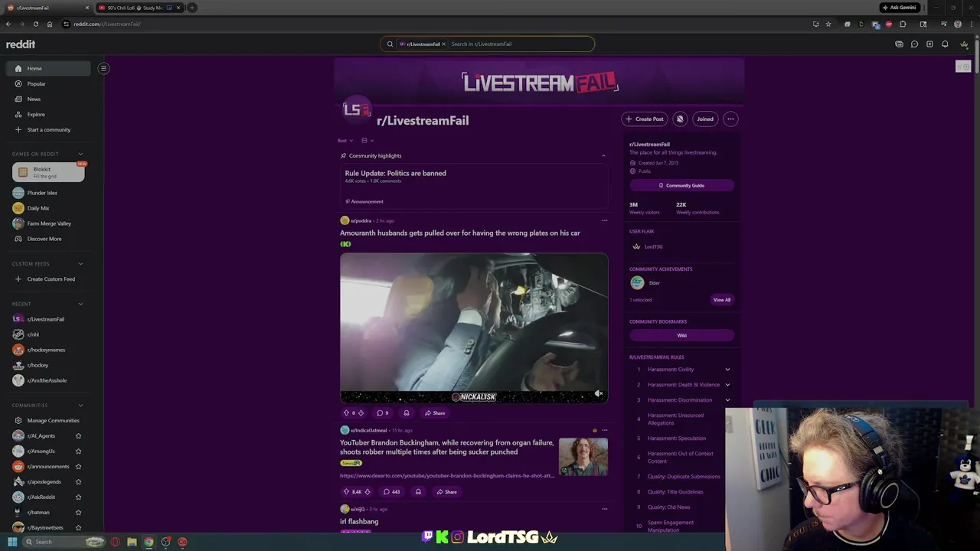This screenshot has width=980, height=551.
Task: Click View All achievements
Action: point(722,300)
